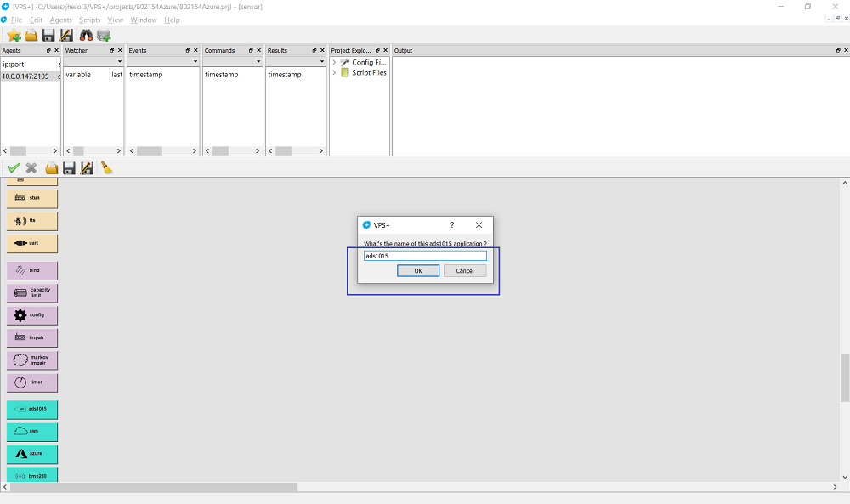Expand the Script Files tree node
This screenshot has width=850, height=504.
tap(334, 73)
